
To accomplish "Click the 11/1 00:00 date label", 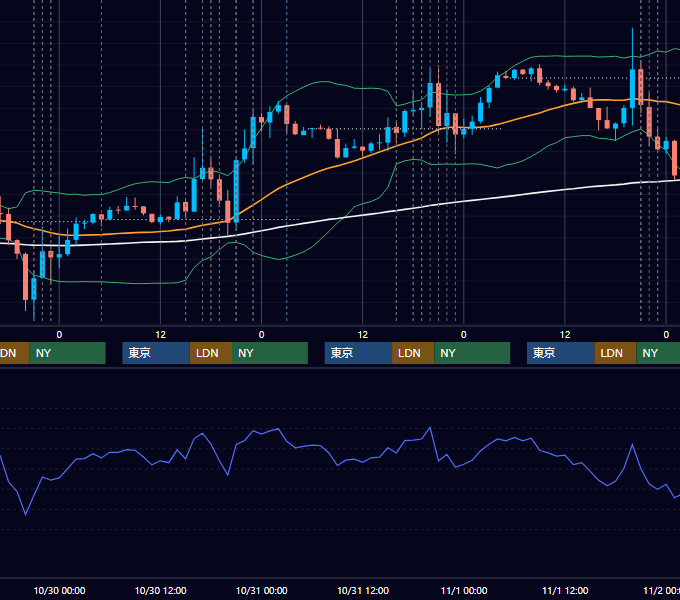I will pos(464,590).
